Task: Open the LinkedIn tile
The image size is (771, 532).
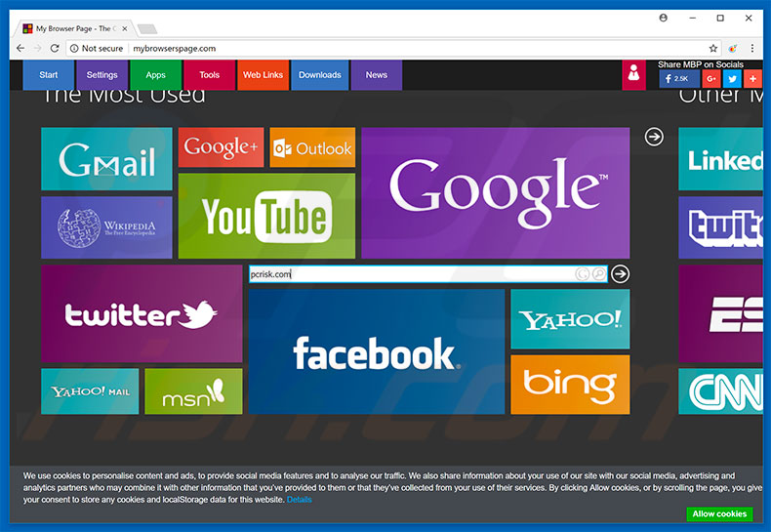Action: [721, 159]
